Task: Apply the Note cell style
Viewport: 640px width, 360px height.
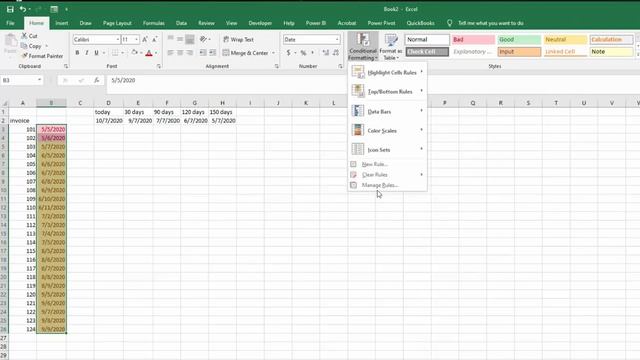Action: coord(611,52)
